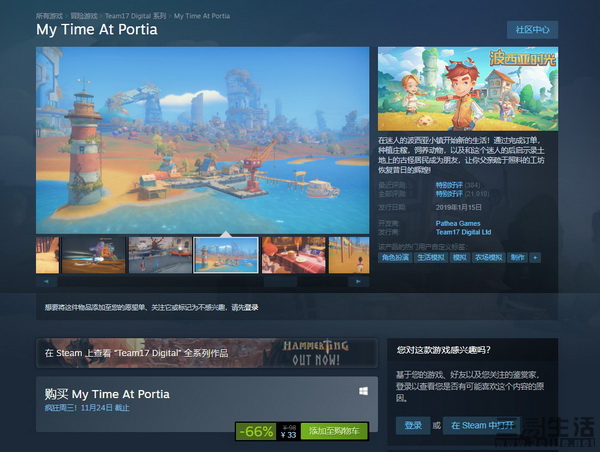Click the 添加至购物车 button
The height and width of the screenshot is (452, 600).
point(334,431)
